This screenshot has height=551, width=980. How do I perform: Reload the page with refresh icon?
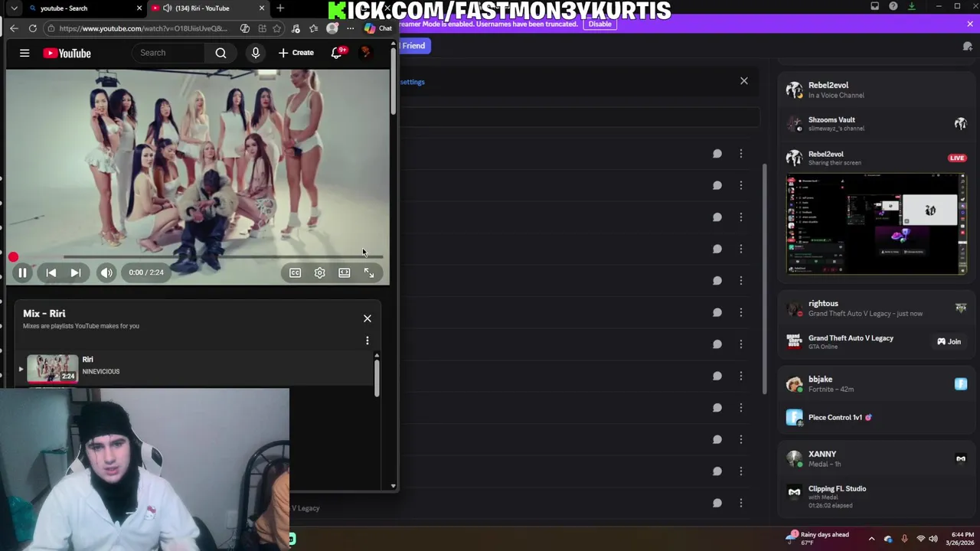pos(32,28)
